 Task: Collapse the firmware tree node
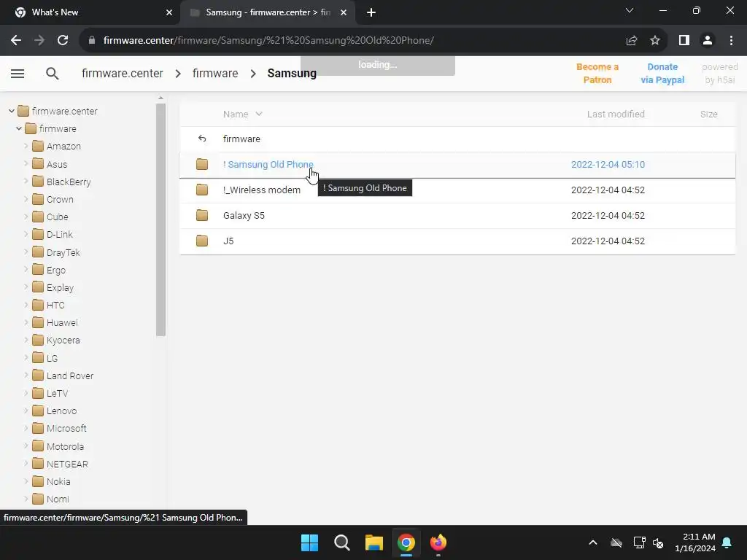[x=18, y=128]
